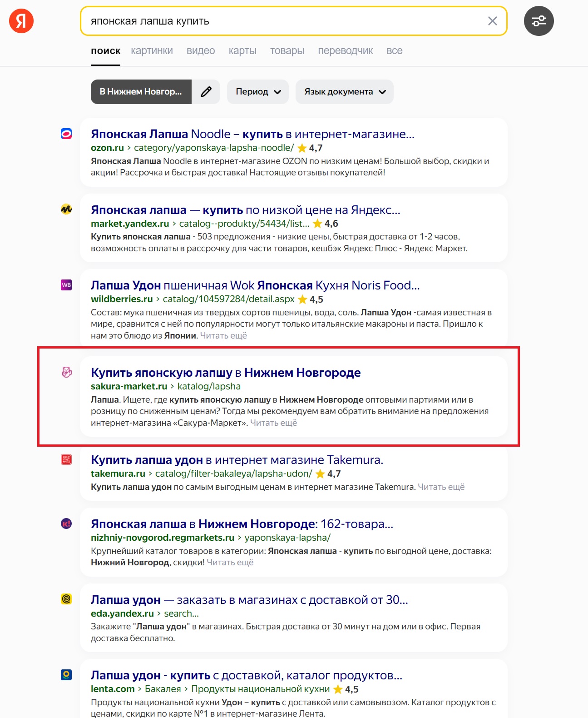Switch to the 'картинки' tab
Screen dimensions: 588x718
(x=152, y=51)
